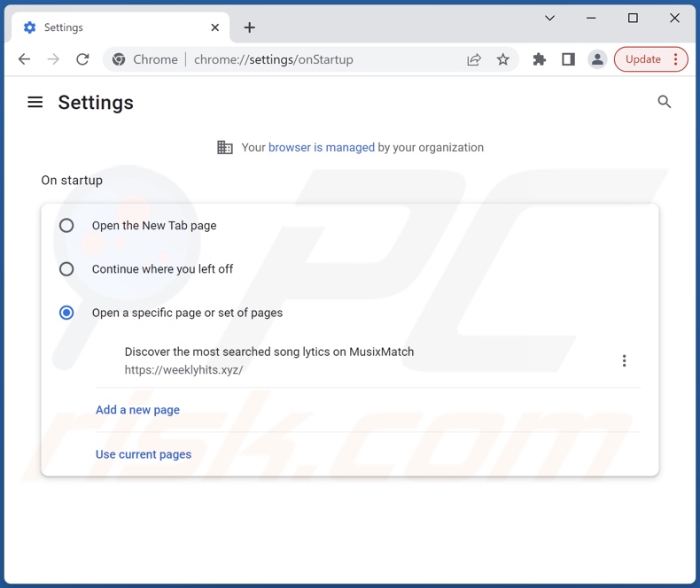The image size is (700, 588).
Task: Click the back navigation arrow
Action: pyautogui.click(x=24, y=59)
